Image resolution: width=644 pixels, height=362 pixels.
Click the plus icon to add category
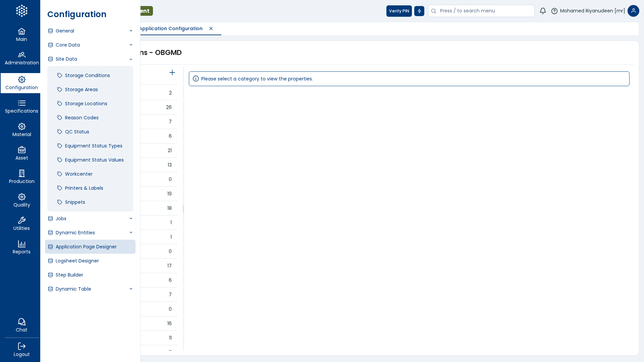coord(172,73)
